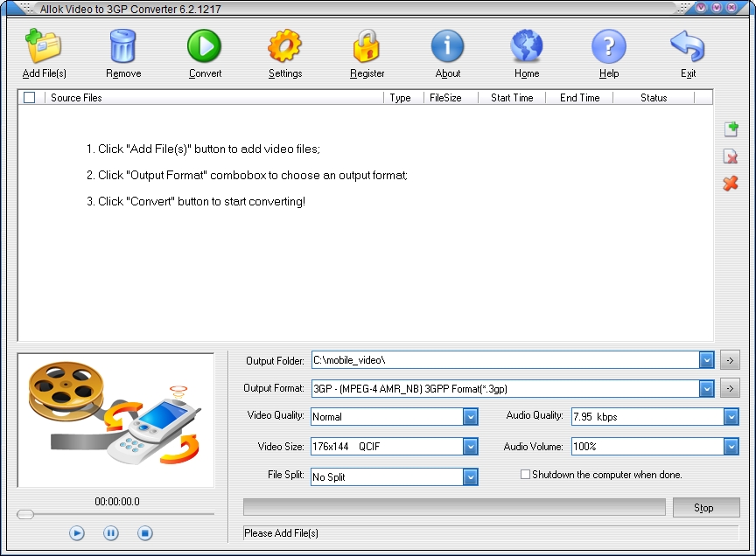Click the "Normal" video quality value
Screen dimensions: 756x556
tap(327, 417)
